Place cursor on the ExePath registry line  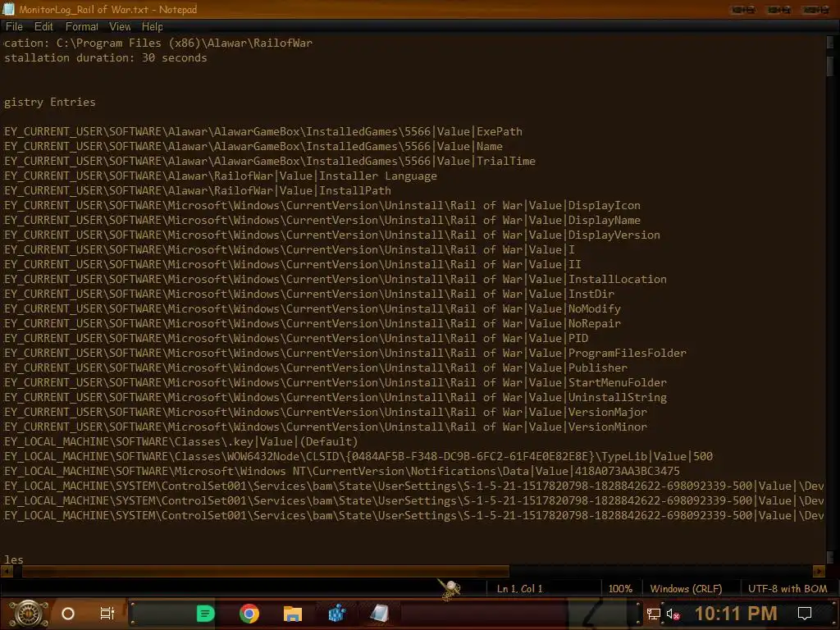tap(263, 132)
